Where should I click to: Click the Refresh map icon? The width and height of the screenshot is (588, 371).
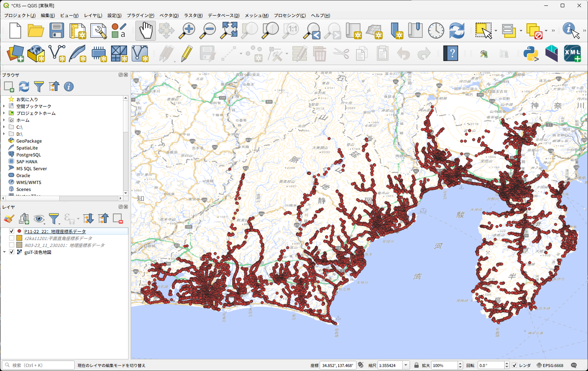(x=457, y=31)
